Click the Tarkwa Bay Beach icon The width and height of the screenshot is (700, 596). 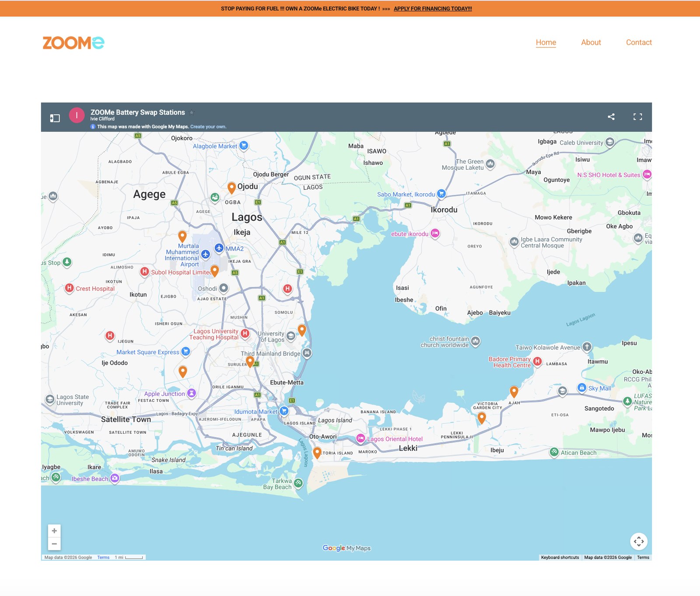[x=298, y=483]
